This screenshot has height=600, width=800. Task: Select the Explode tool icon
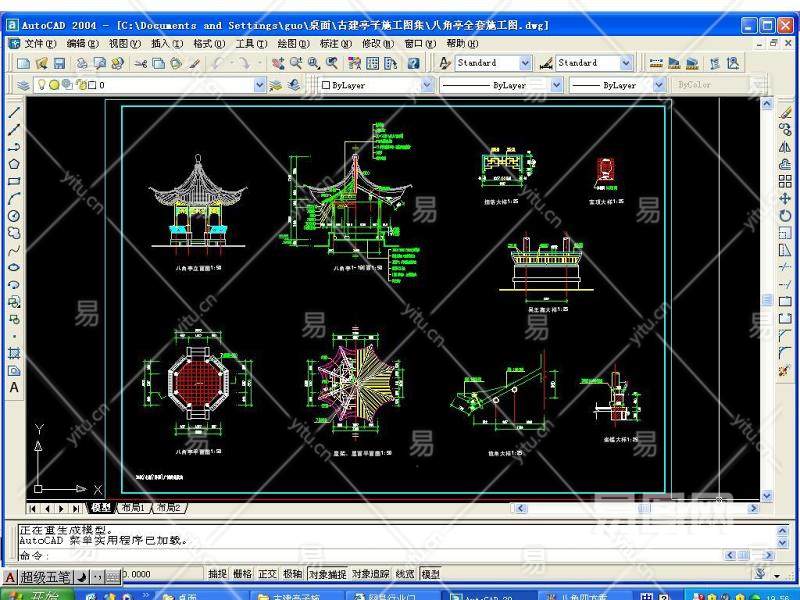785,370
